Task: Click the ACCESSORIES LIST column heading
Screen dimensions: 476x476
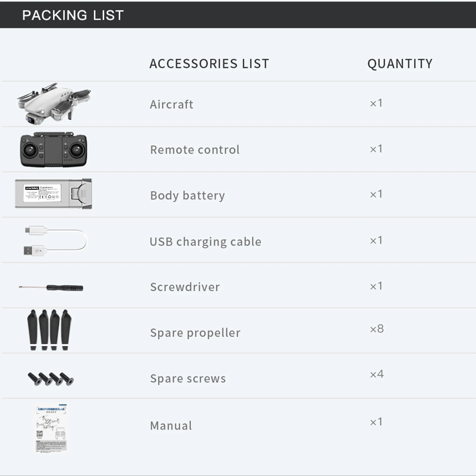Action: 209,64
